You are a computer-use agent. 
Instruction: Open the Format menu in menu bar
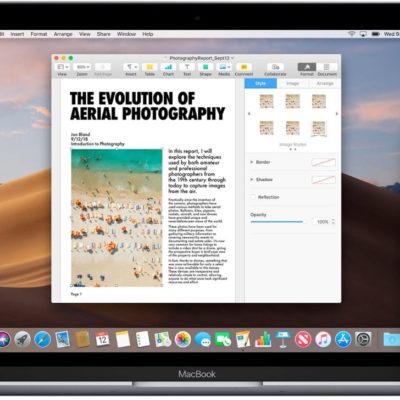point(39,34)
